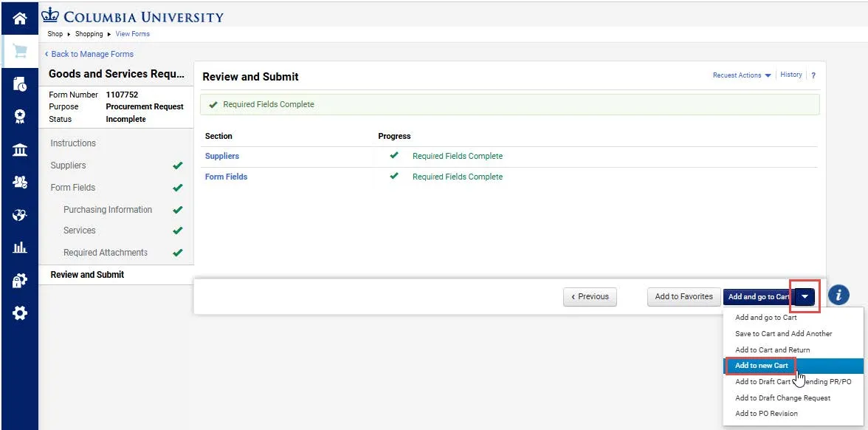
Task: Open the contracts ribbon icon in sidebar
Action: pyautogui.click(x=19, y=117)
